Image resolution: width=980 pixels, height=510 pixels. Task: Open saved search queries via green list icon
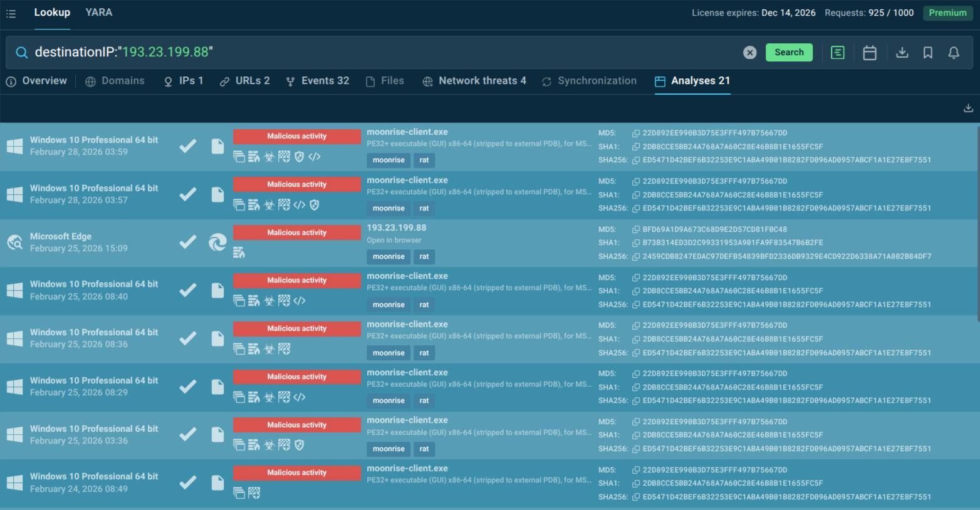point(838,53)
